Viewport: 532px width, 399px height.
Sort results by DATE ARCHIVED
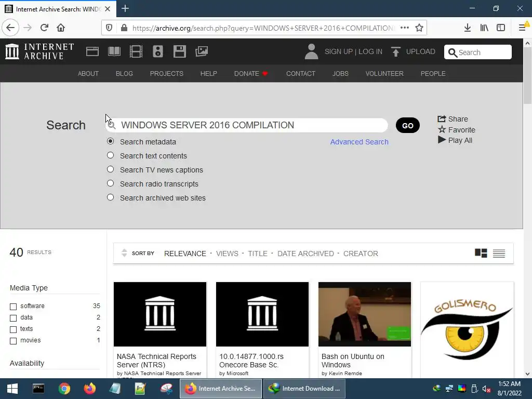pos(305,254)
